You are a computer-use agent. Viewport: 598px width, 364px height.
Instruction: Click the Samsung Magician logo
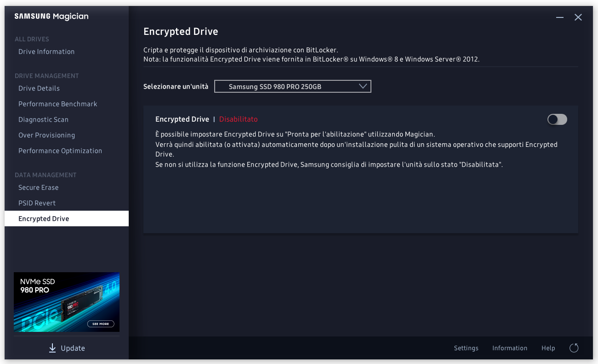coord(51,17)
